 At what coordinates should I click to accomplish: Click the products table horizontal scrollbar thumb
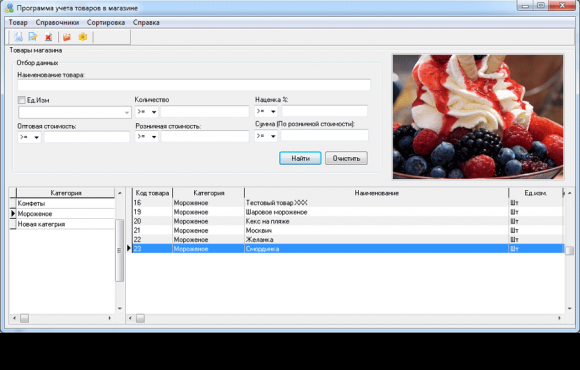click(x=141, y=318)
